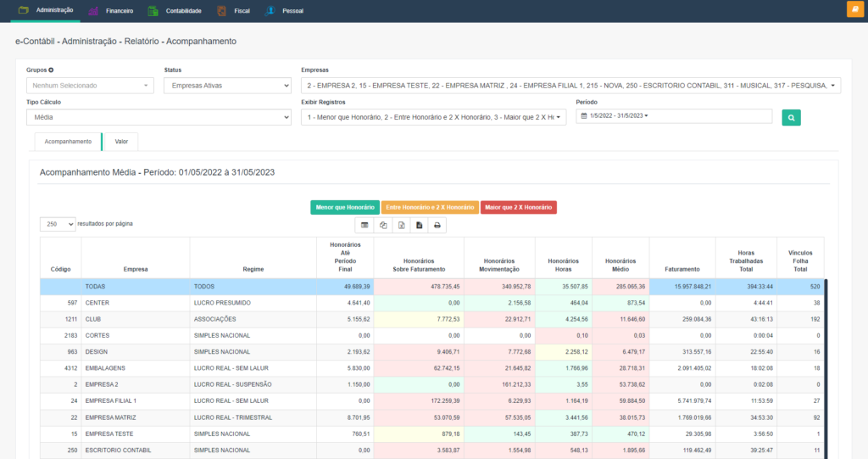
Task: Export table to file document icon
Action: [419, 225]
